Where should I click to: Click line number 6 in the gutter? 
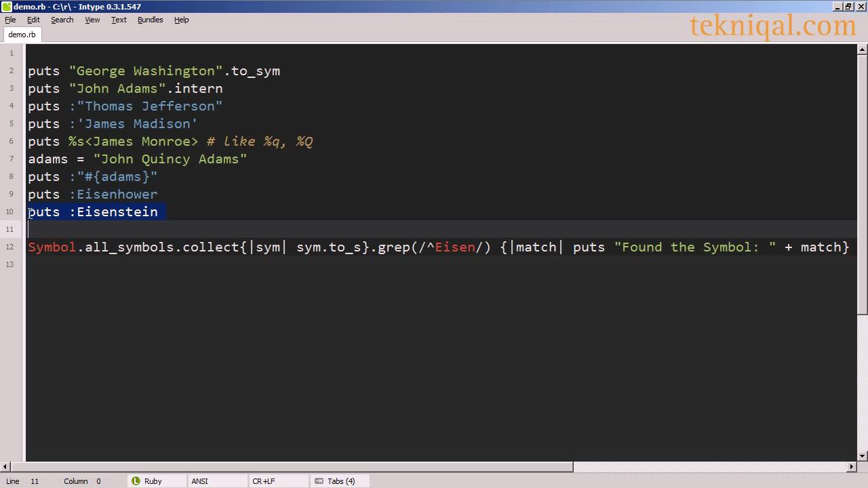pyautogui.click(x=12, y=141)
